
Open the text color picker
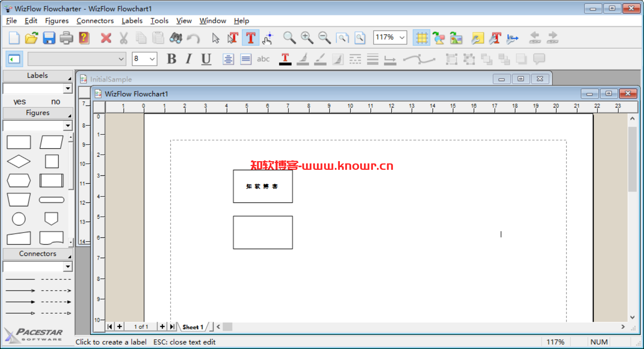(285, 59)
